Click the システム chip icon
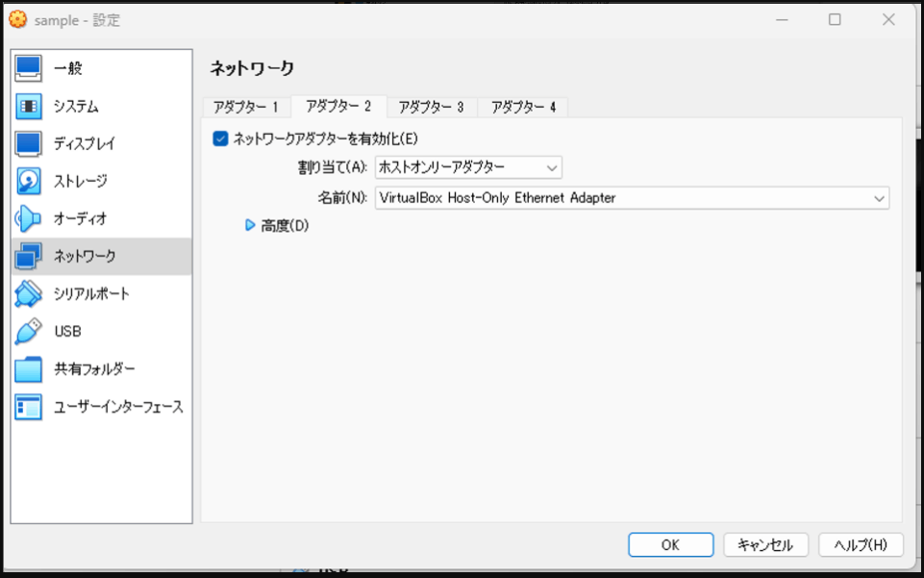This screenshot has height=578, width=924. coord(28,106)
